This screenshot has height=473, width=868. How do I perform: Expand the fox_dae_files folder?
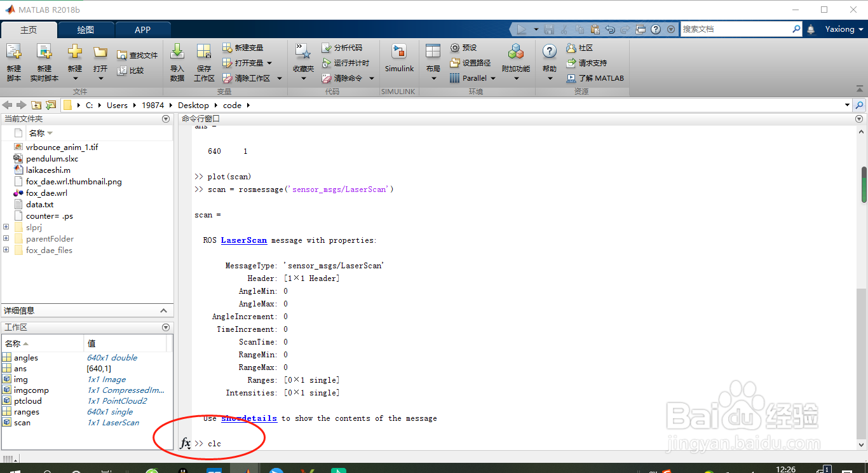tap(6, 250)
